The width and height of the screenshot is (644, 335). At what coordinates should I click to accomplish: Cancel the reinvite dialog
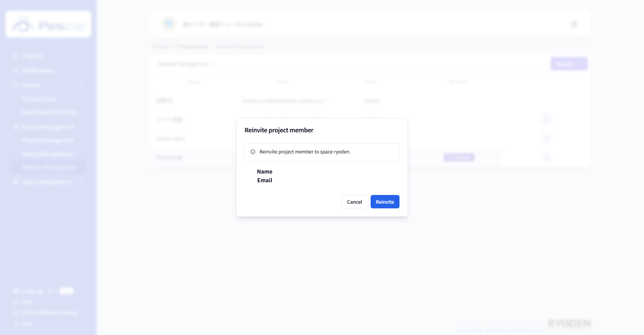pyautogui.click(x=355, y=202)
